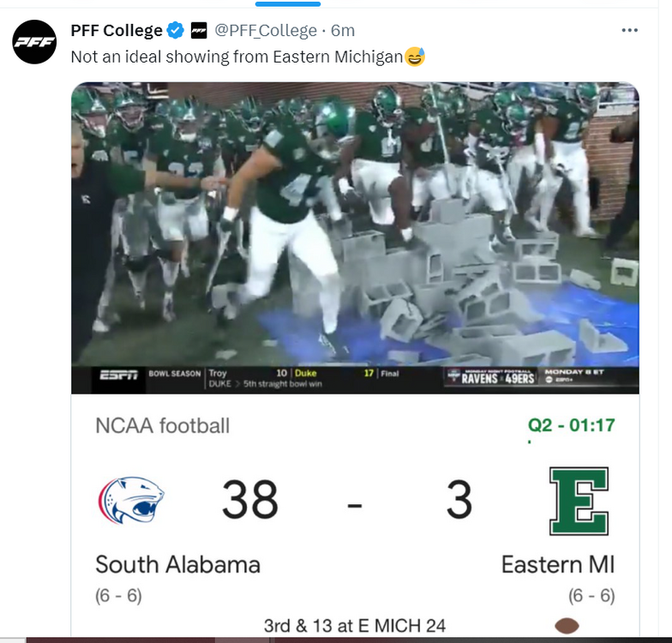The height and width of the screenshot is (643, 672).
Task: Click the Q2 - 01:17 game clock
Action: click(x=571, y=425)
